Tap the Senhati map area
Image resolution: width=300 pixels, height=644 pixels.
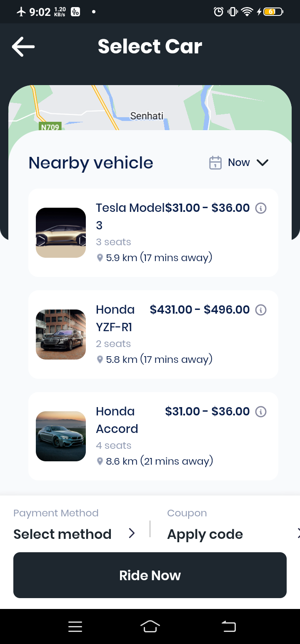[147, 116]
